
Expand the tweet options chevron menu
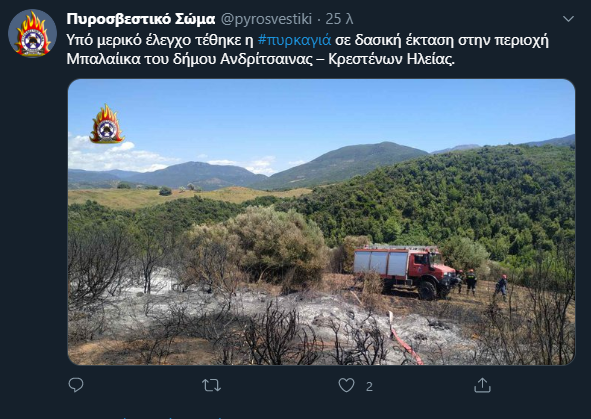coord(568,18)
